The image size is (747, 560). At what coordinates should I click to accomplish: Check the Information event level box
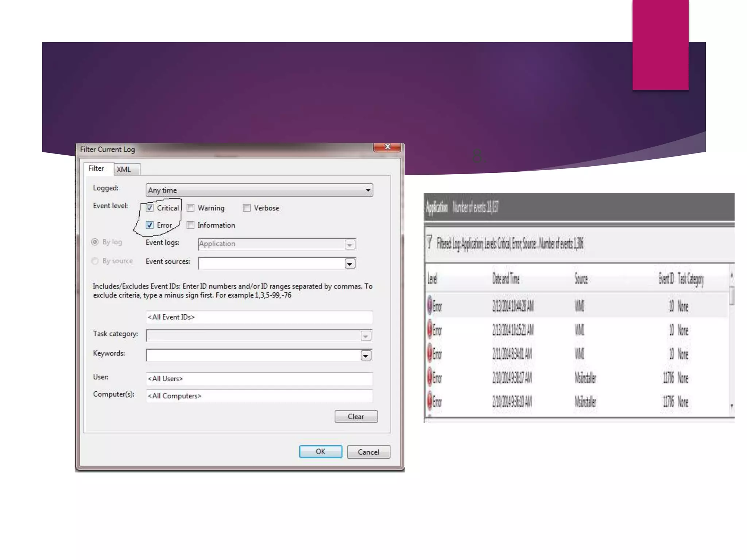click(x=190, y=225)
